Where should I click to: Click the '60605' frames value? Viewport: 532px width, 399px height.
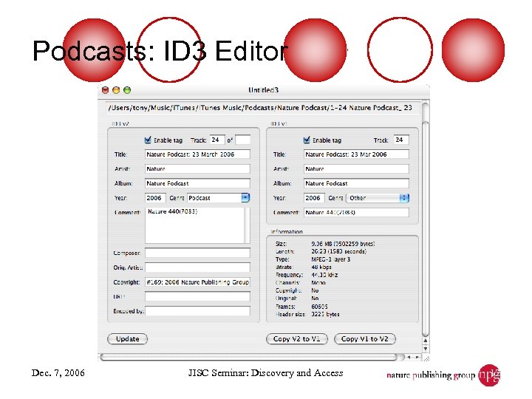coord(319,307)
